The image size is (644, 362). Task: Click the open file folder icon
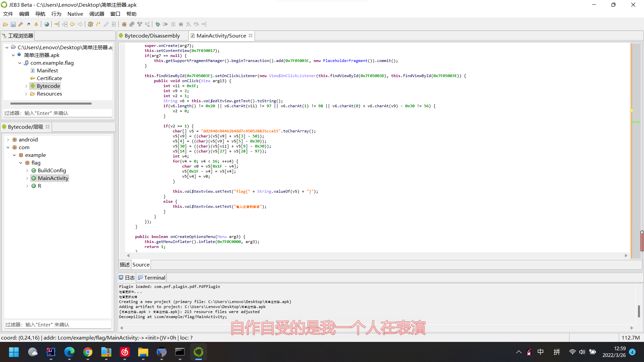[x=5, y=24]
